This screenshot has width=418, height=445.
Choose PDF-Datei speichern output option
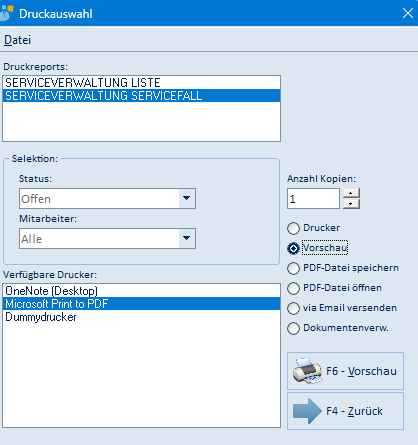pos(293,268)
